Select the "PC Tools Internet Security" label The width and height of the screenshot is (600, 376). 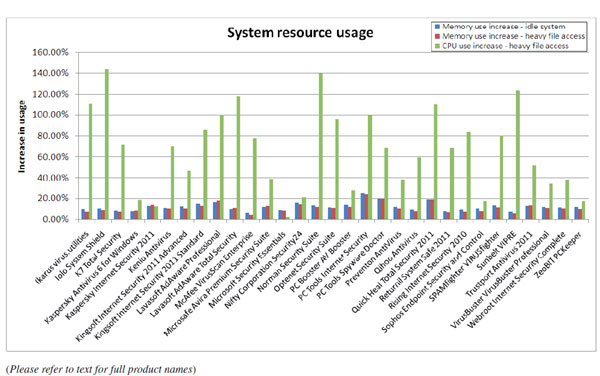click(334, 265)
